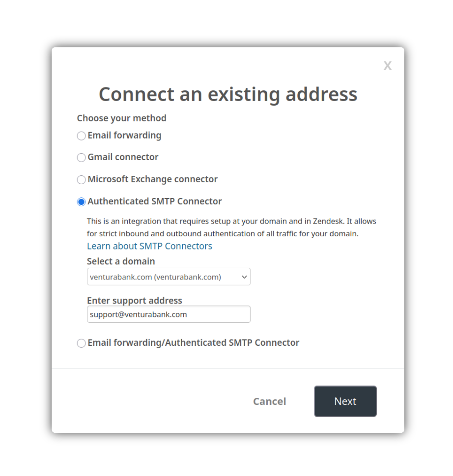Select the Email forwarding/Authenticated SMTP Connector radio
The width and height of the screenshot is (453, 476).
point(82,343)
